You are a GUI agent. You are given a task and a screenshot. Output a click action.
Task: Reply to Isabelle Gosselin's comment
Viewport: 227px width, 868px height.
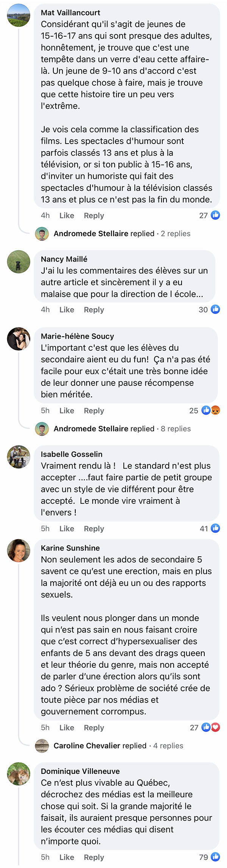[94, 529]
